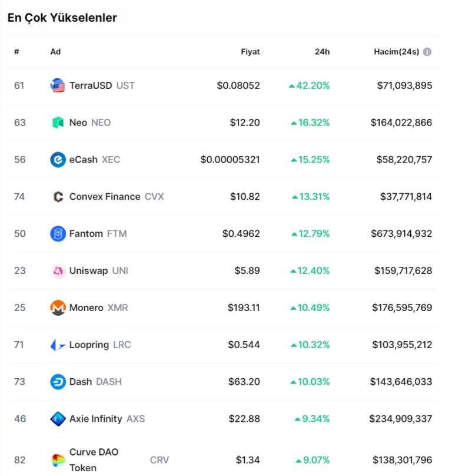452x476 pixels.
Task: Open the Axie Infinity AXS link
Action: point(107,419)
